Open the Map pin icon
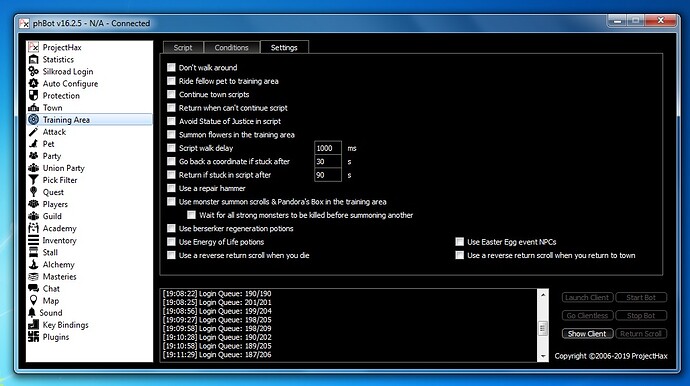690x386 pixels. point(33,301)
